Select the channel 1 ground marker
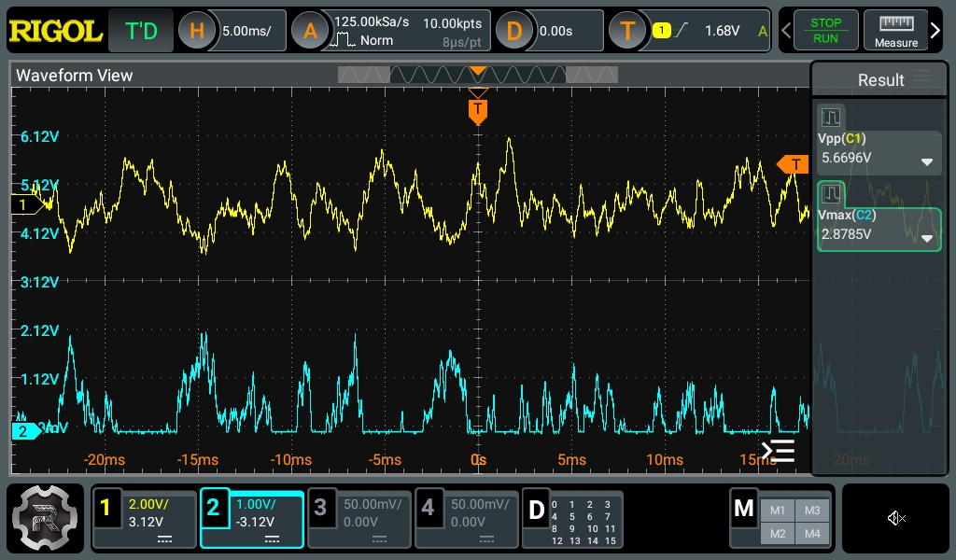Screen dimensions: 956x560 coord(26,204)
